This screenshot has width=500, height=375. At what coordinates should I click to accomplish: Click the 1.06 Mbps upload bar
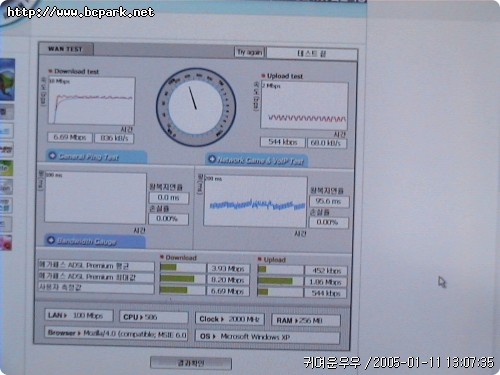tap(280, 281)
